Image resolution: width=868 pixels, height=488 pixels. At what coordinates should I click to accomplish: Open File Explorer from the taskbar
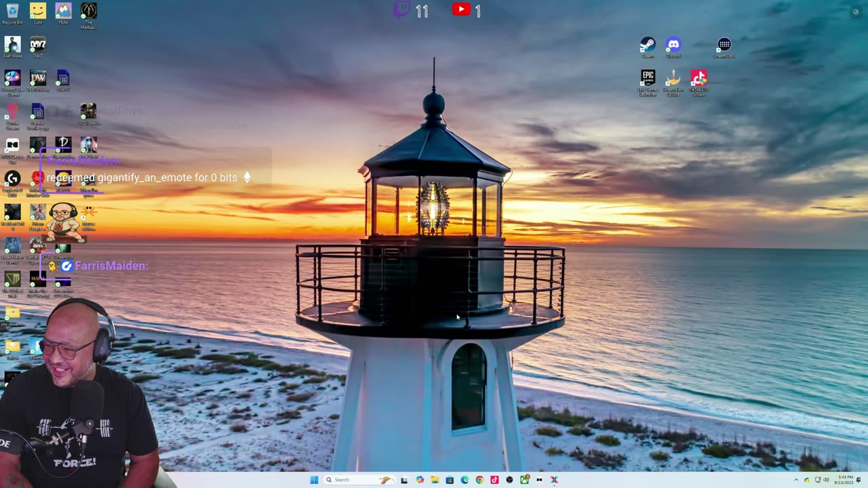tap(435, 480)
